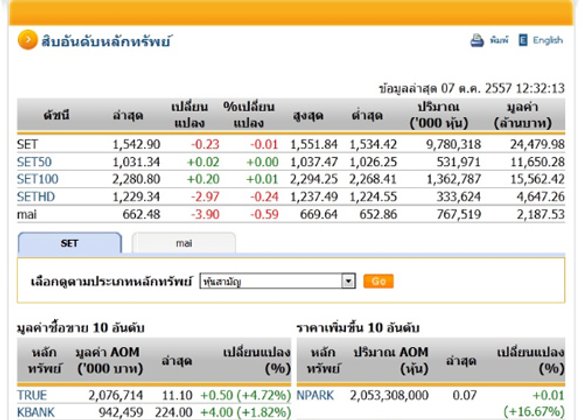
Task: Open the securities type dropdown
Action: pos(277,281)
